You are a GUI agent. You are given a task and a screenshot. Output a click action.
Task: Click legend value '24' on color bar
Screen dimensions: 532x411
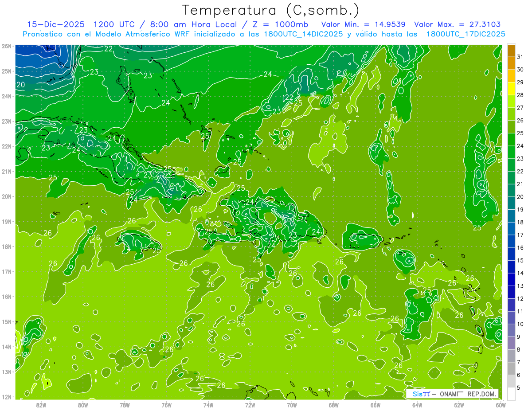(520, 146)
